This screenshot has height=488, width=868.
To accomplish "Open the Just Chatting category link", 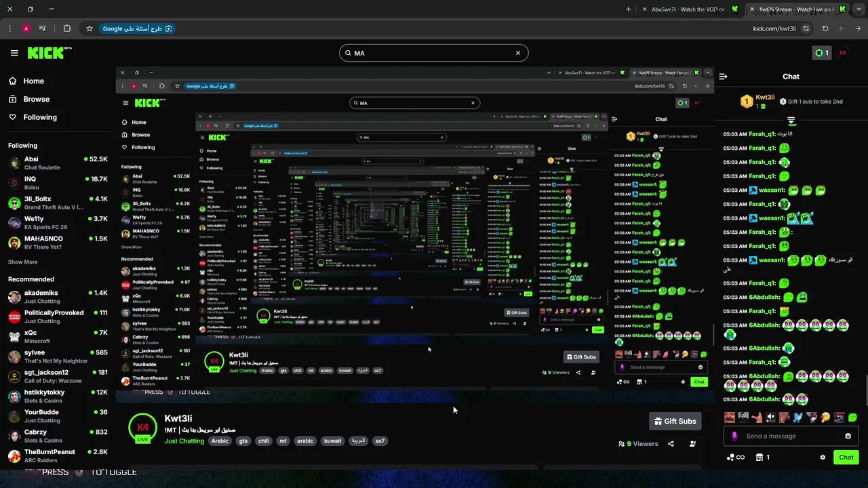I will [184, 441].
